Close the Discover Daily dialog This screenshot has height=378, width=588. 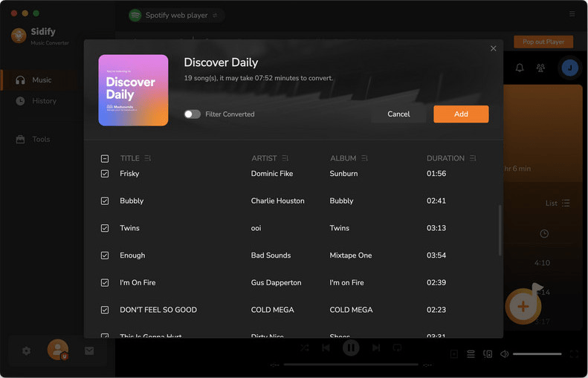(x=494, y=49)
